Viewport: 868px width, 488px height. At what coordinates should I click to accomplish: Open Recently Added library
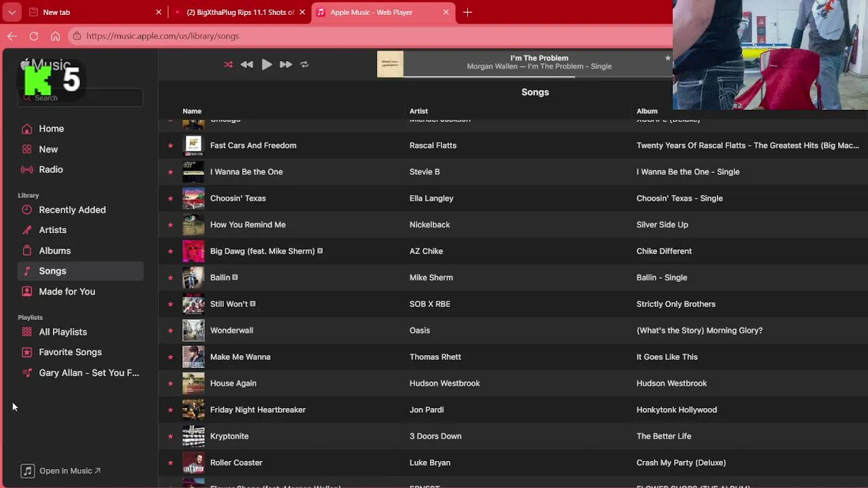(x=80, y=210)
